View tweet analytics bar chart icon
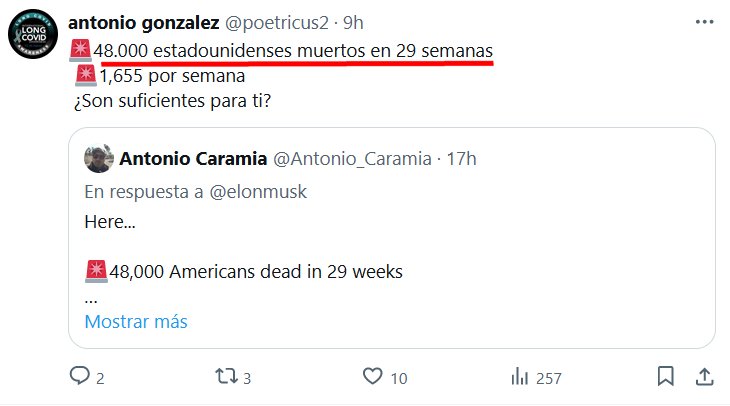 pyautogui.click(x=519, y=377)
